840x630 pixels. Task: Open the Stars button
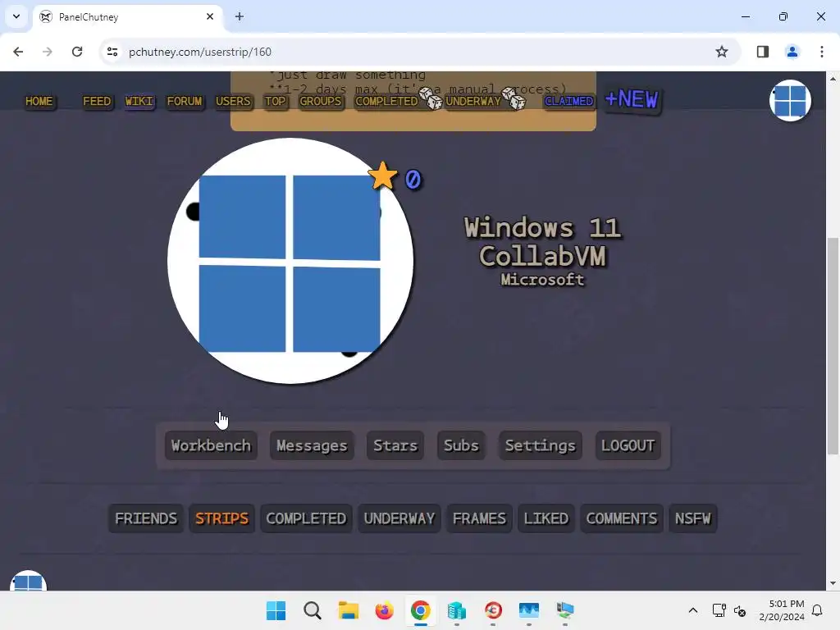(x=395, y=445)
